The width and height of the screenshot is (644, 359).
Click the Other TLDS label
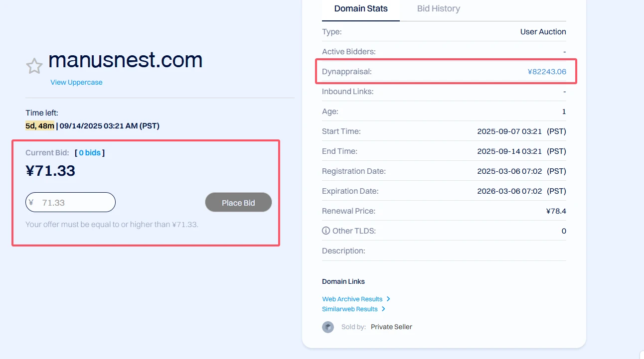354,231
